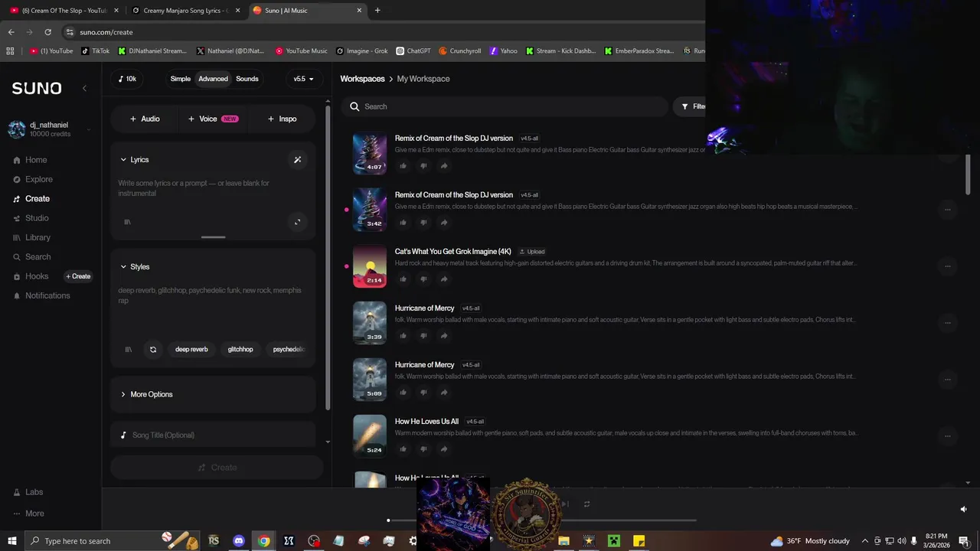Add the deep reverb style tag
980x551 pixels.
(191, 350)
